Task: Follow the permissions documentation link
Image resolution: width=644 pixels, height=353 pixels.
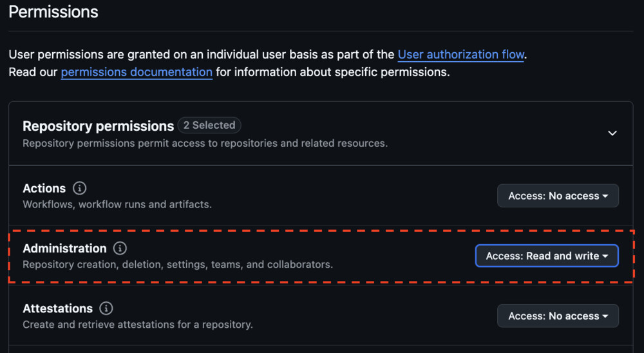Action: [x=137, y=72]
